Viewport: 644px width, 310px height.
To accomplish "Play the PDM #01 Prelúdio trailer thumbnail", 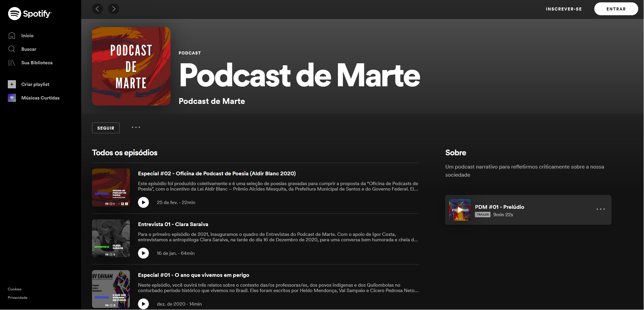I will pyautogui.click(x=460, y=210).
